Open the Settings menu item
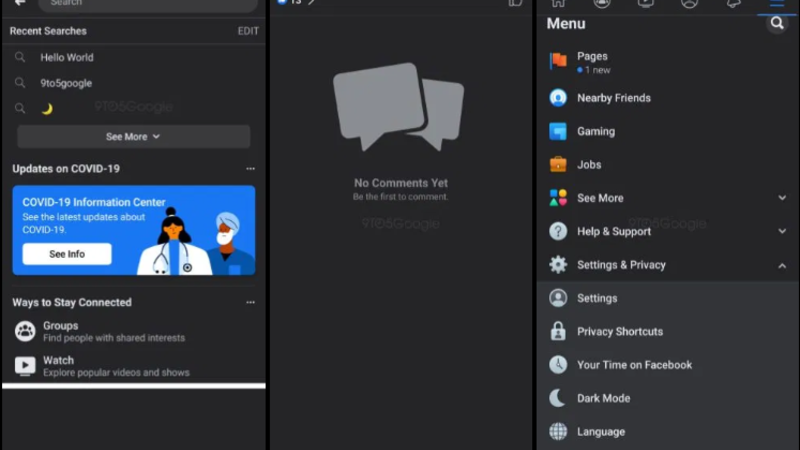Screen dimensions: 800x450 [x=667, y=298]
